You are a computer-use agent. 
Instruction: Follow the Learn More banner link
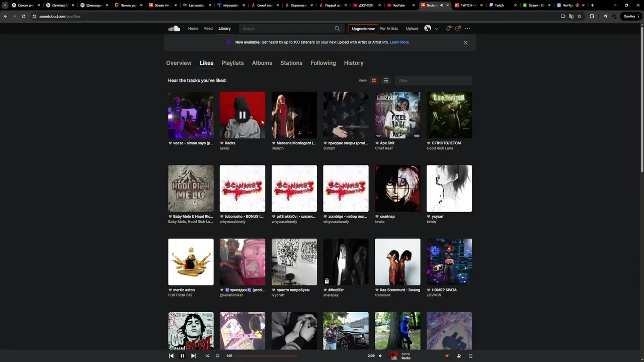click(x=399, y=42)
